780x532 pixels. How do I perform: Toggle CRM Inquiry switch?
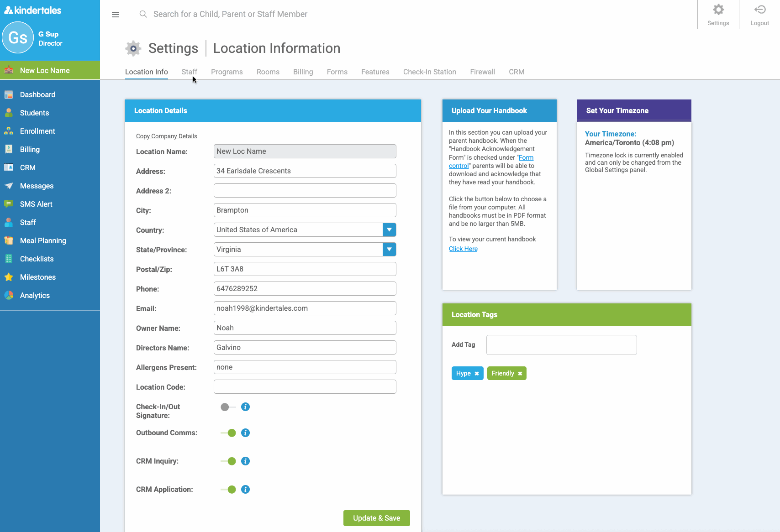228,461
